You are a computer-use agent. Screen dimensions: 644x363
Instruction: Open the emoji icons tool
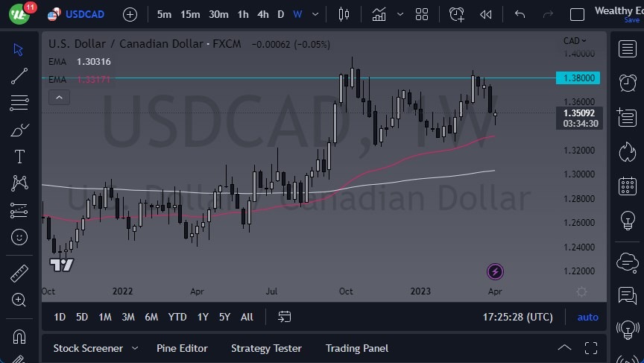click(19, 237)
